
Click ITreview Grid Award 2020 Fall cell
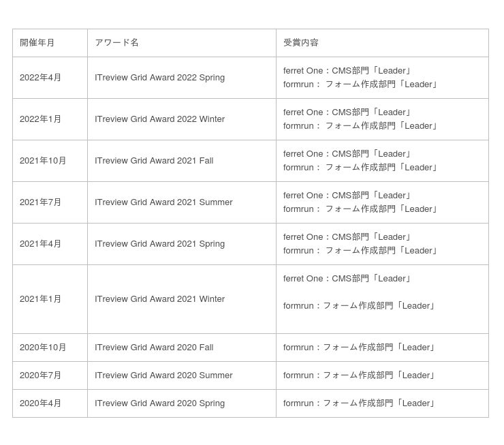pos(154,348)
